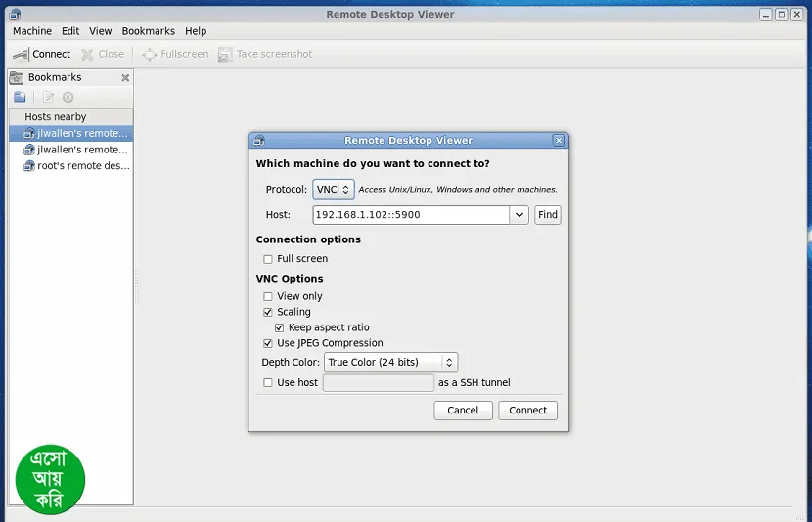Image resolution: width=812 pixels, height=522 pixels.
Task: Click the edit bookmark pencil icon
Action: tap(48, 97)
